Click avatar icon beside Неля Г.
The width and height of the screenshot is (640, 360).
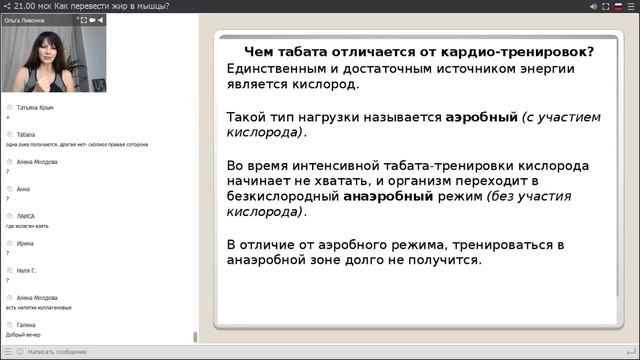[x=10, y=270]
